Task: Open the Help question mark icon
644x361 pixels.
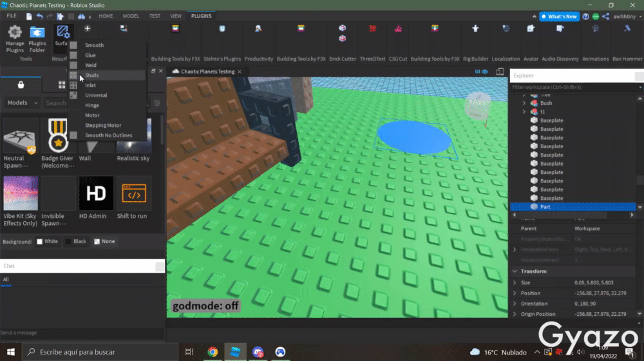Action: pyautogui.click(x=585, y=17)
